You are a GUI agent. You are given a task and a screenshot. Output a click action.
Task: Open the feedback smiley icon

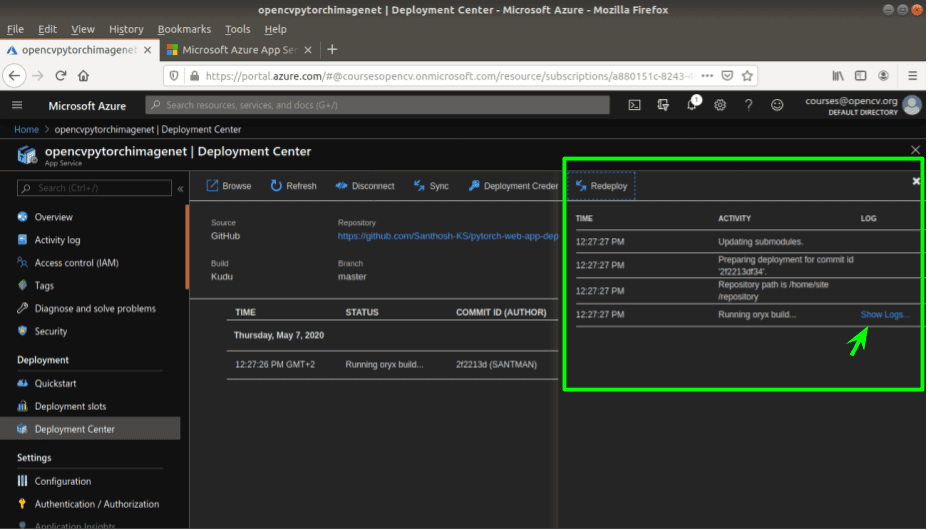777,106
